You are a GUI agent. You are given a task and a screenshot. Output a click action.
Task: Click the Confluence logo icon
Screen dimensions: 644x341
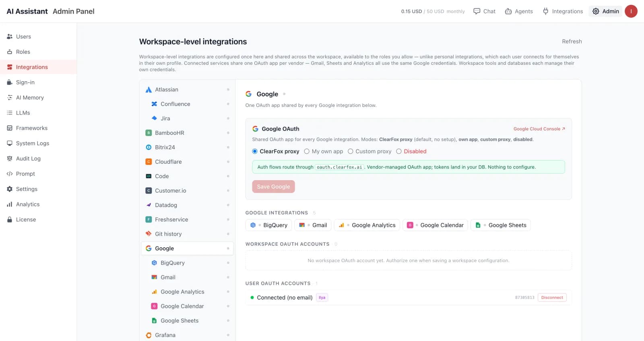(154, 104)
